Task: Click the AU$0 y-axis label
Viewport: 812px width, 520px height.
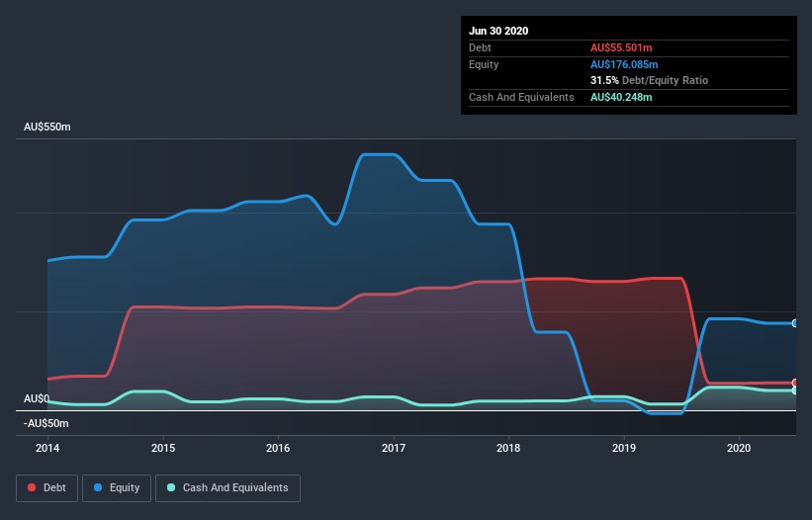Action: 37,398
